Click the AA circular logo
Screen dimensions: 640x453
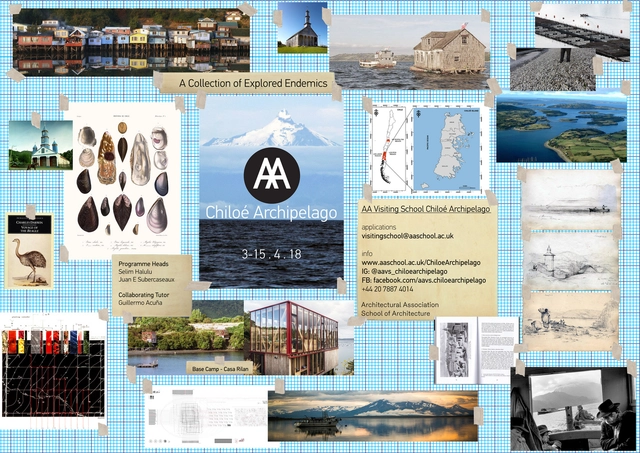pyautogui.click(x=272, y=175)
